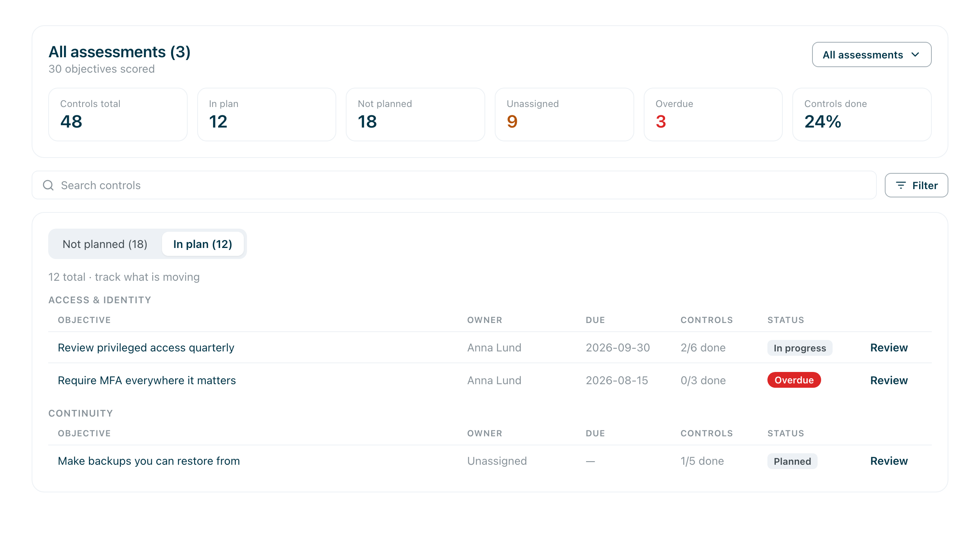Screen dimensions: 980x537
Task: Click the chevron in All assessments dropdown
Action: [x=915, y=54]
